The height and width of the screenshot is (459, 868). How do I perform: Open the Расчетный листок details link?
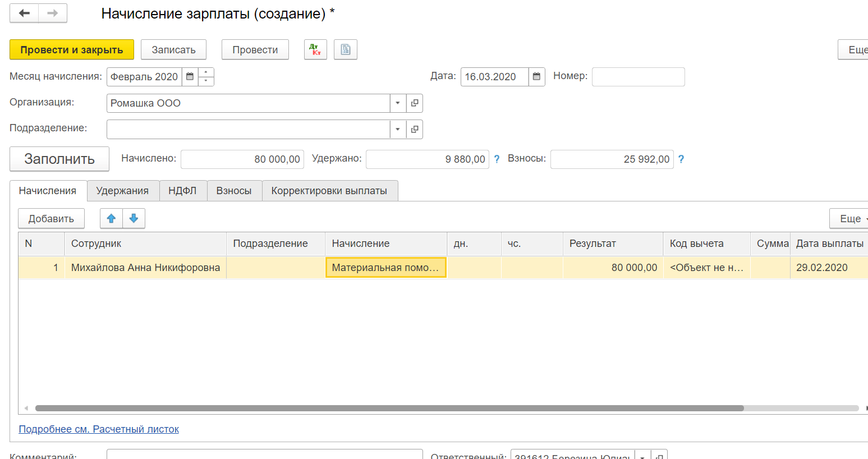pos(99,429)
